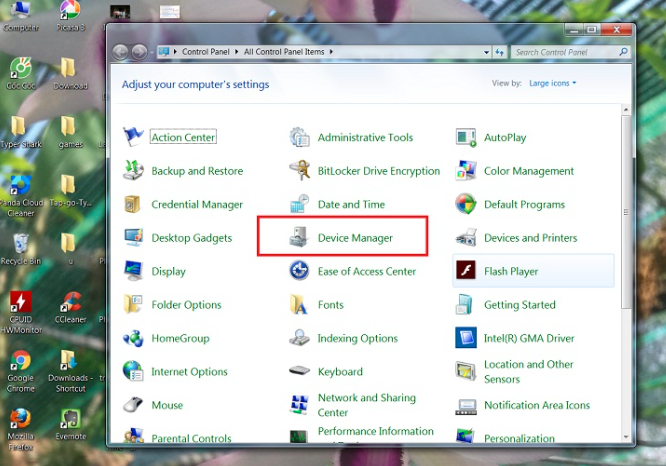Image resolution: width=666 pixels, height=466 pixels.
Task: Select the Google Chrome desktop shortcut
Action: pos(20,371)
